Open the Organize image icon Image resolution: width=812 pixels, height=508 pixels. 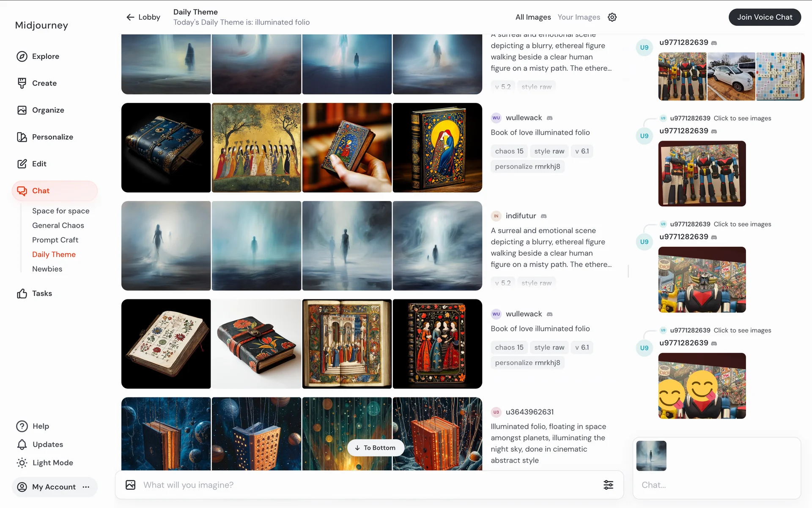tap(22, 110)
